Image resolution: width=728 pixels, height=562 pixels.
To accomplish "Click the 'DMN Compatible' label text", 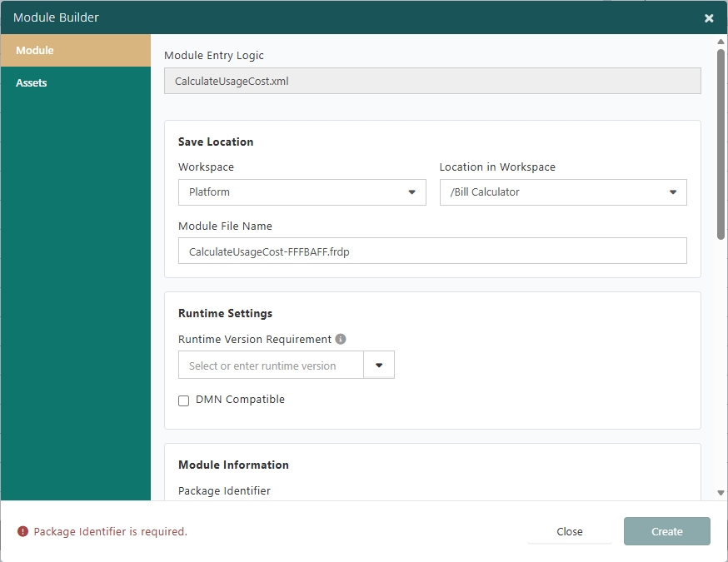I will click(x=240, y=400).
